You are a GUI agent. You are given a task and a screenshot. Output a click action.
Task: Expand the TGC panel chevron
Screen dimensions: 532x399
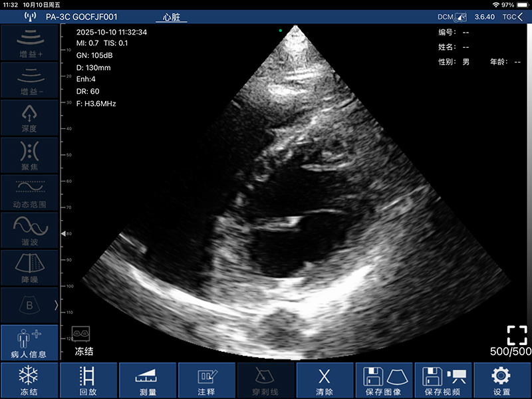pos(511,17)
